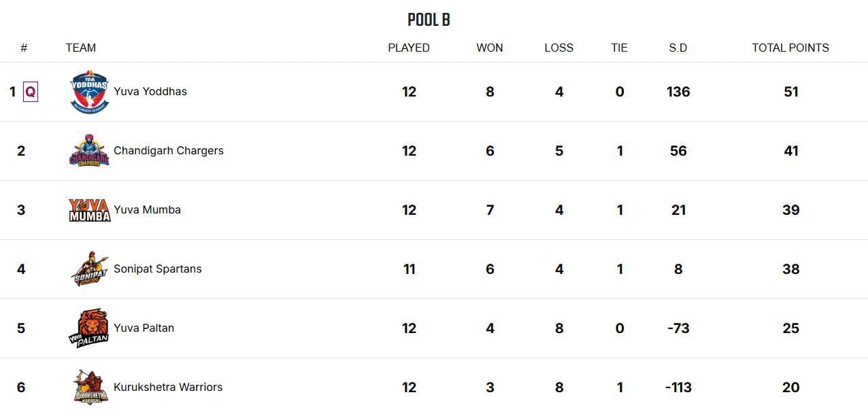Select the Yuva Mumba team name
The height and width of the screenshot is (416, 868).
point(148,210)
